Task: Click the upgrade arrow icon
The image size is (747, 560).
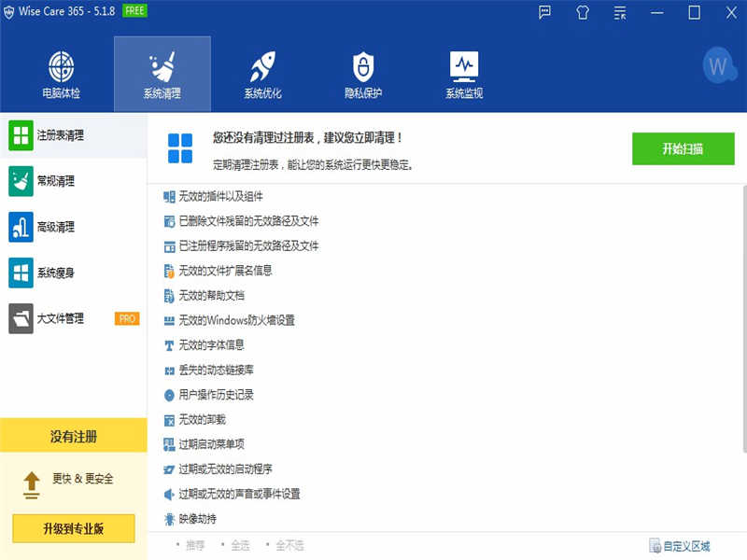Action: tap(32, 484)
